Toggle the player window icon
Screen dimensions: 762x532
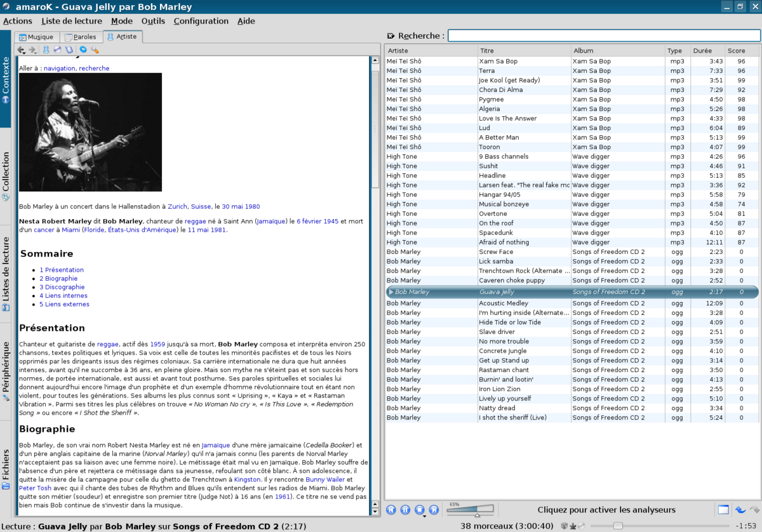723,510
